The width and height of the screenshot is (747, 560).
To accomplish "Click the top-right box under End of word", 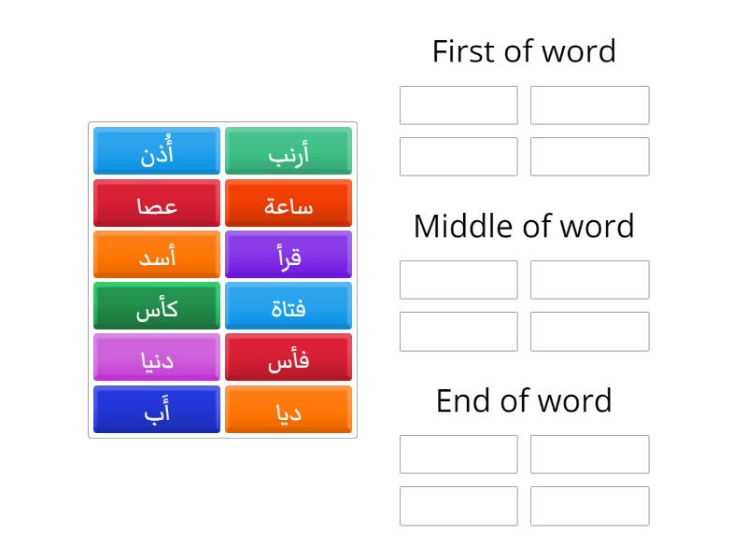I will [x=589, y=455].
